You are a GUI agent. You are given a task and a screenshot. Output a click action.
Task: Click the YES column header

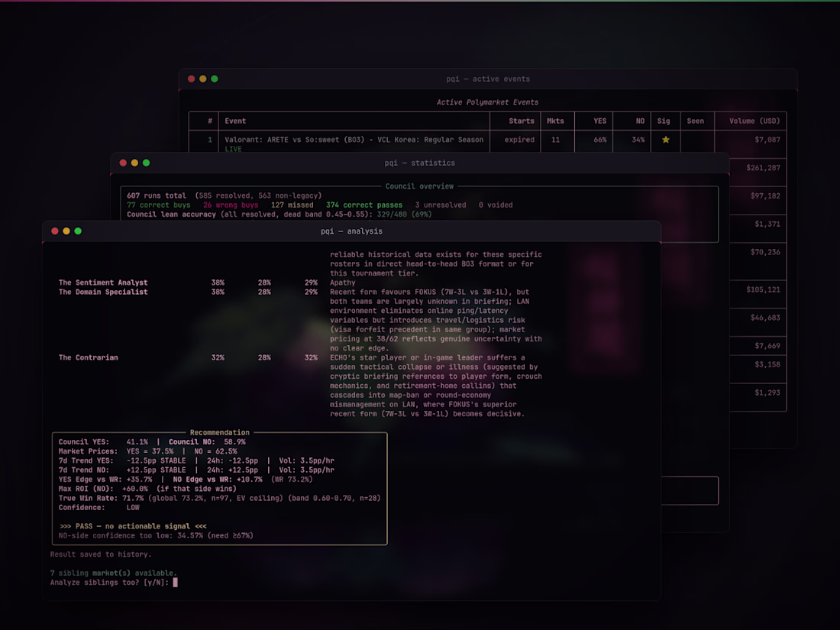pos(600,121)
